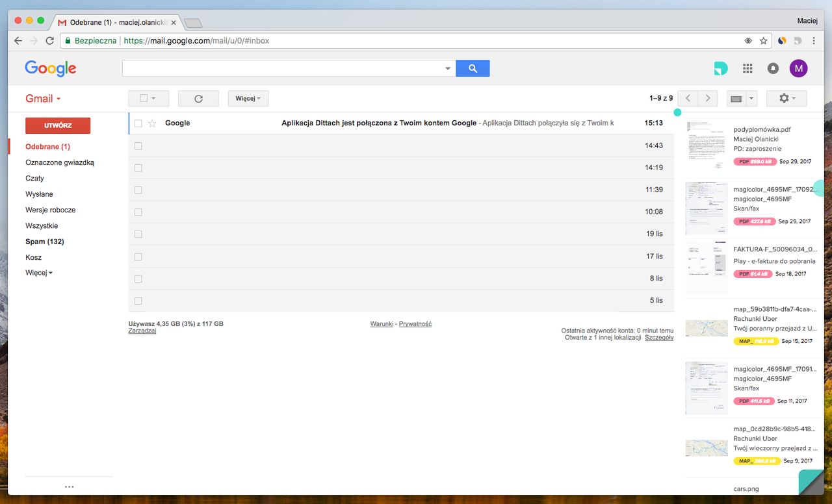Viewport: 832px width, 504px height.
Task: Open the Warunki link
Action: 382,323
